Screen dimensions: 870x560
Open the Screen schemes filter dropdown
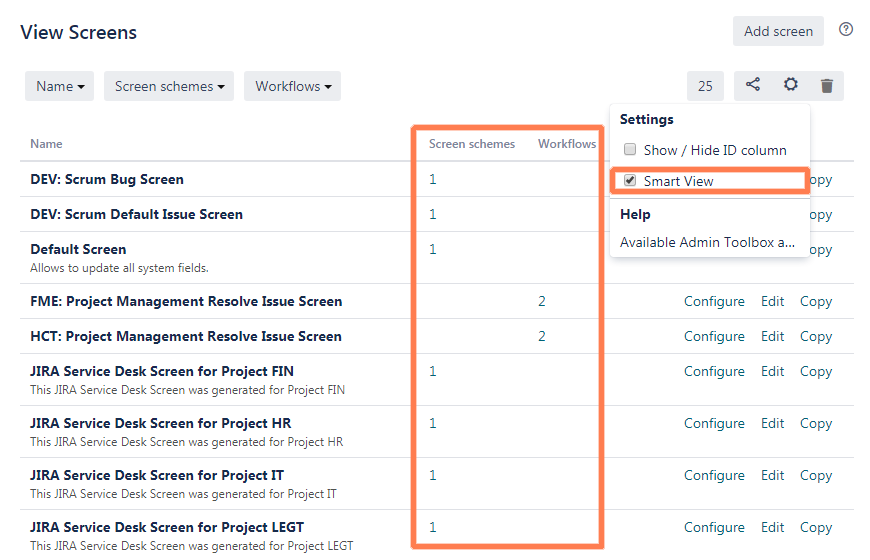click(169, 86)
